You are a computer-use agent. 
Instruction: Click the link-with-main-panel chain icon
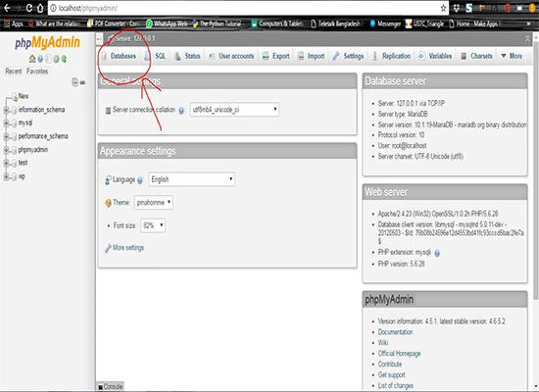pos(82,82)
